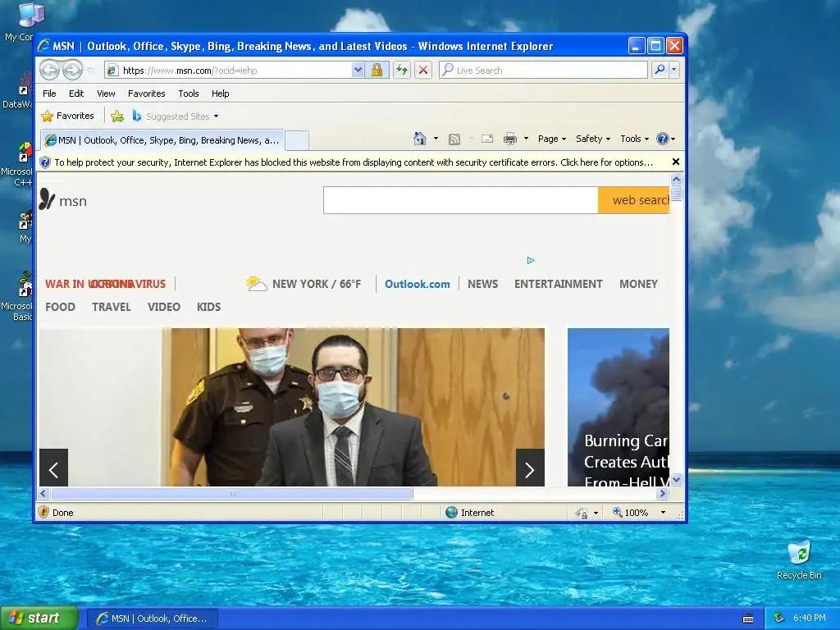The image size is (840, 630).
Task: Show previous slide in news carousel
Action: (x=53, y=468)
